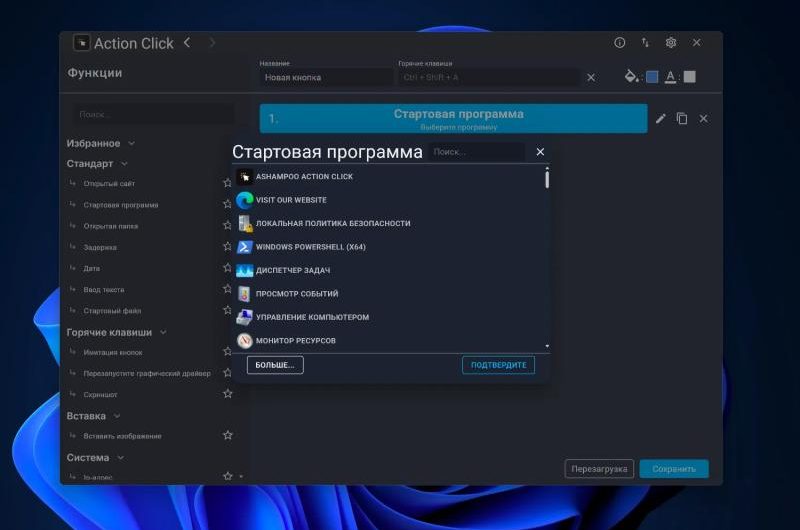This screenshot has height=530, width=800.
Task: Select Скриншот function
Action: click(x=101, y=395)
